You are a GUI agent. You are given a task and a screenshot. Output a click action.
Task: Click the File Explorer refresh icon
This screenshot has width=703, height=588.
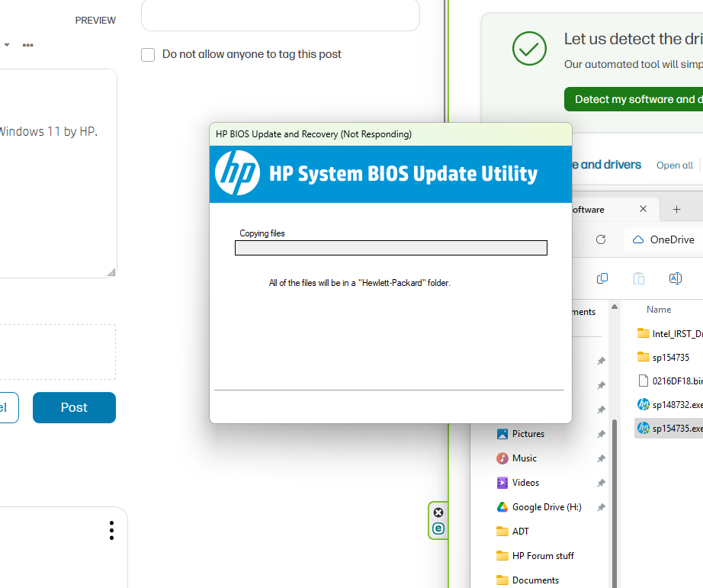tap(601, 239)
